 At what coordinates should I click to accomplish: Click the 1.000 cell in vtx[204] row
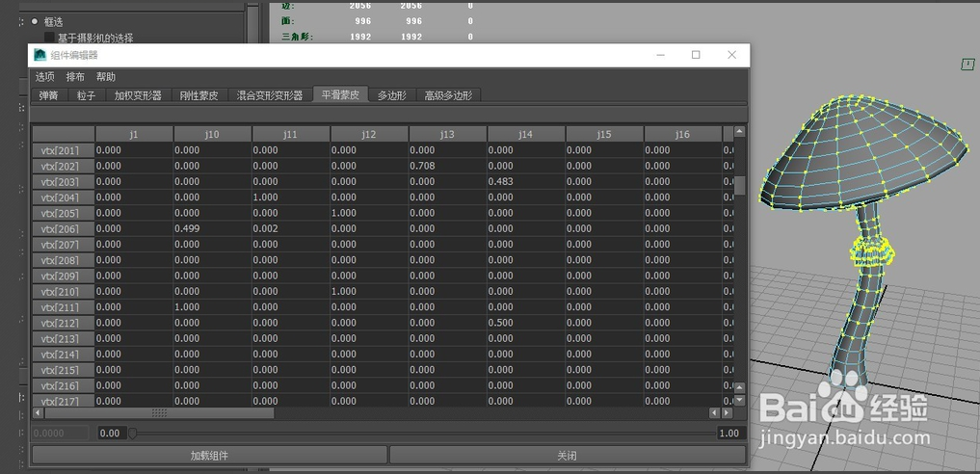(x=291, y=197)
